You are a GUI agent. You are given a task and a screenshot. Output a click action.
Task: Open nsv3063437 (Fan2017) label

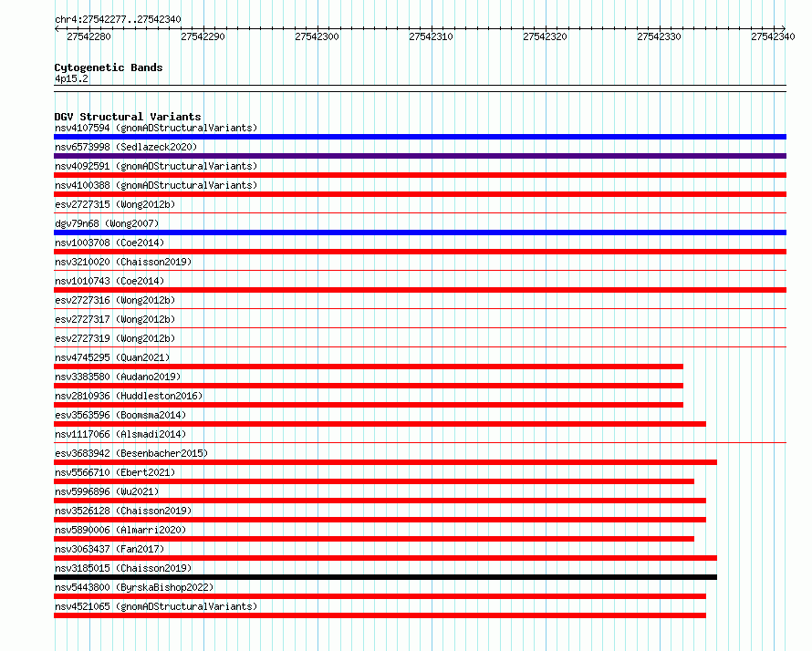click(x=109, y=549)
